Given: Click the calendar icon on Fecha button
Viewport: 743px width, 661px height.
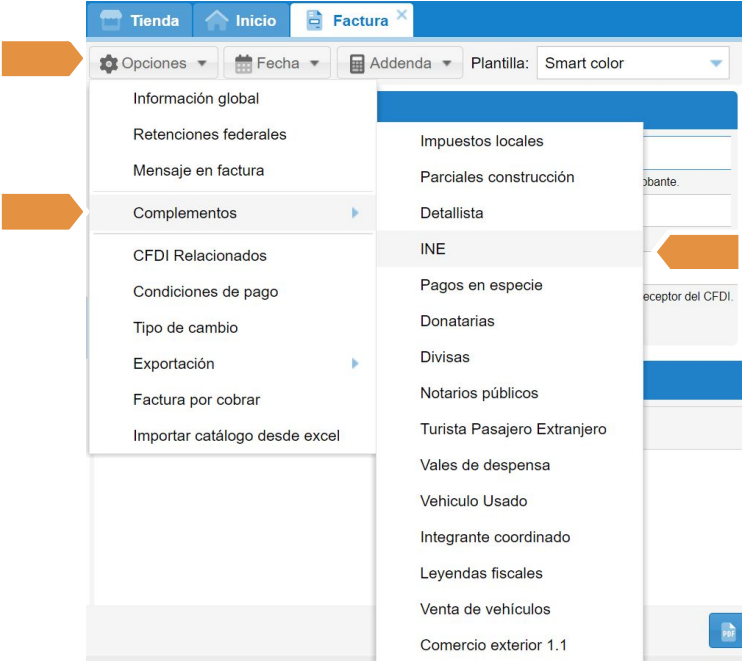Looking at the screenshot, I should click(x=243, y=64).
